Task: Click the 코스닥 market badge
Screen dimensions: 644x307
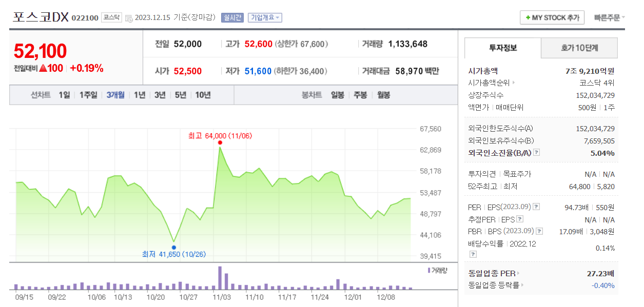Action: [111, 17]
